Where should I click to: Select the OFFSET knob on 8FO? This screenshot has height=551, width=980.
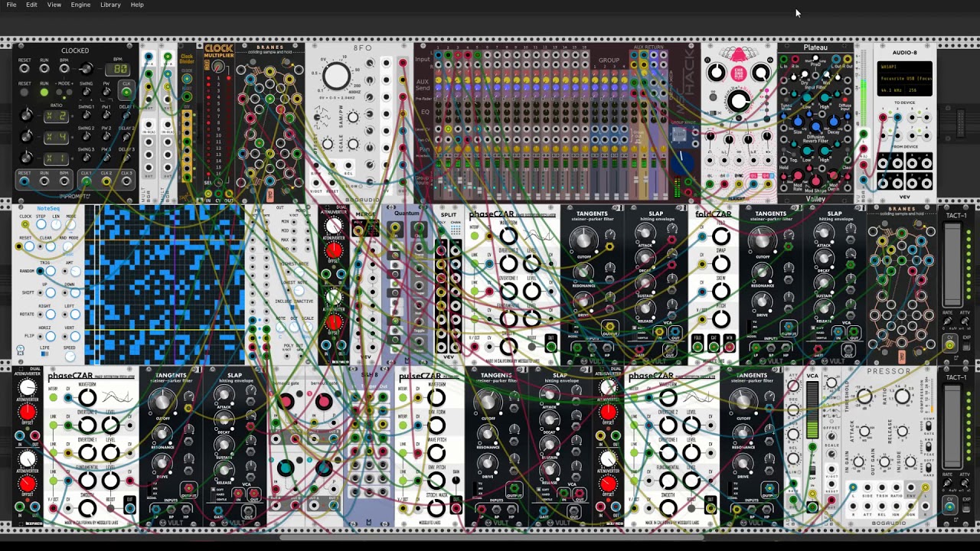pyautogui.click(x=328, y=144)
